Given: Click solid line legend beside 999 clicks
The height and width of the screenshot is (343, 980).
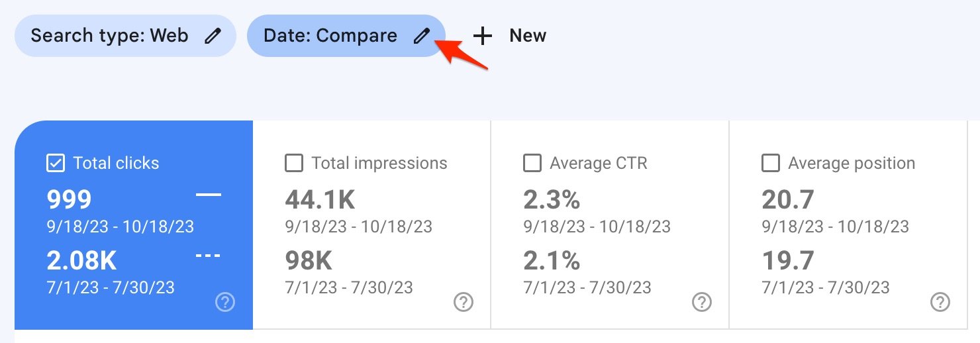Looking at the screenshot, I should (x=209, y=195).
